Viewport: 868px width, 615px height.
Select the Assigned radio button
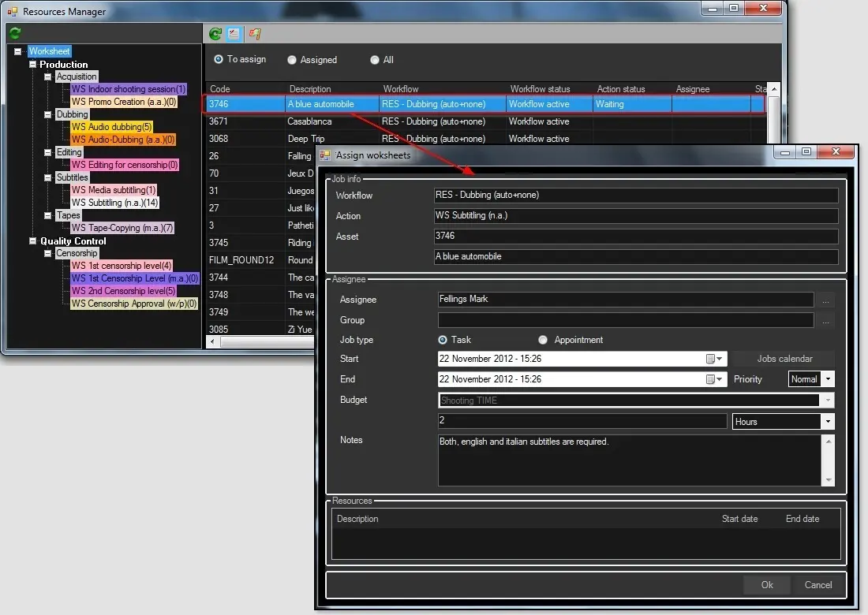(x=292, y=60)
